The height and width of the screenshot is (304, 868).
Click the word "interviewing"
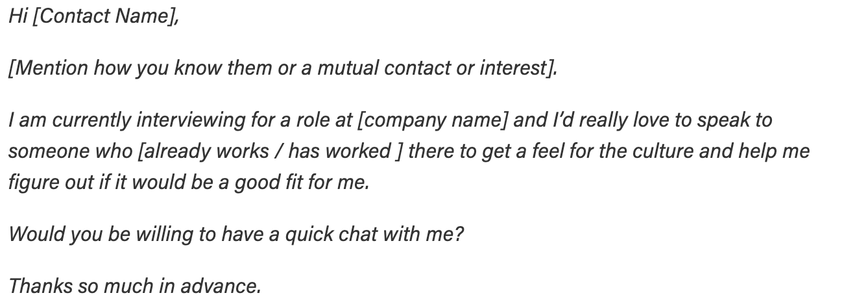coord(186,120)
